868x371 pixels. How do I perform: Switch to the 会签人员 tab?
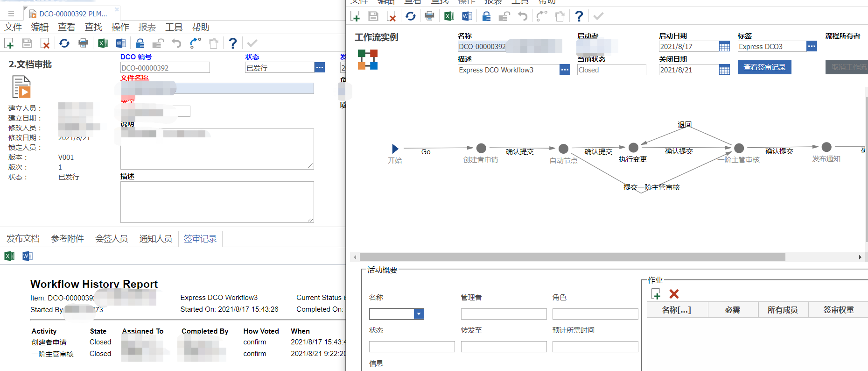(x=112, y=239)
